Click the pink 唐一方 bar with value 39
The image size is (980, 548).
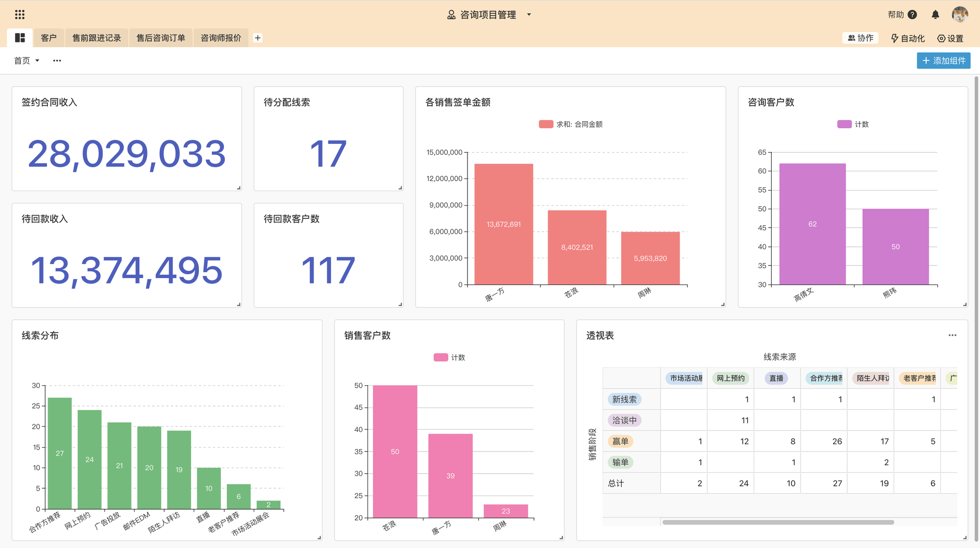[x=450, y=476]
